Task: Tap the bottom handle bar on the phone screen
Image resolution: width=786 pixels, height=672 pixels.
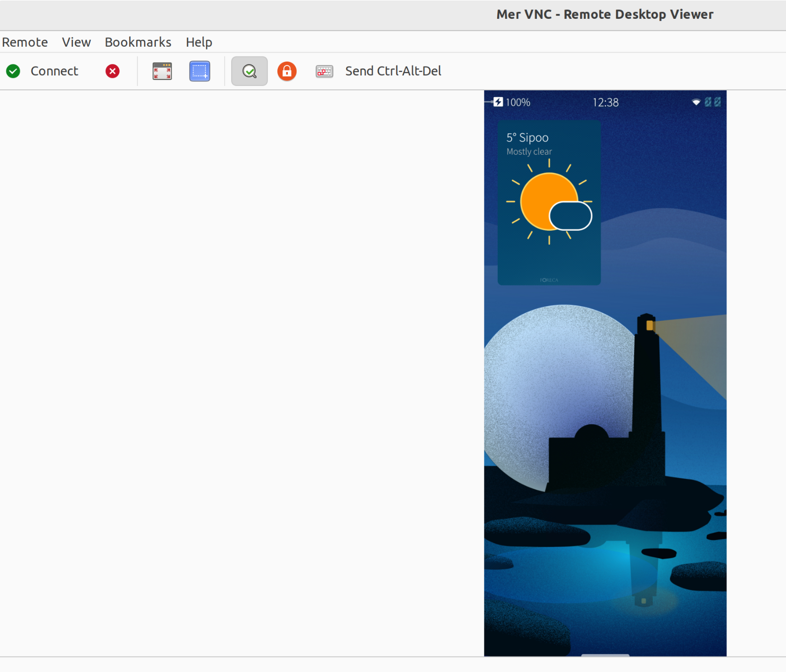Action: tap(605, 655)
